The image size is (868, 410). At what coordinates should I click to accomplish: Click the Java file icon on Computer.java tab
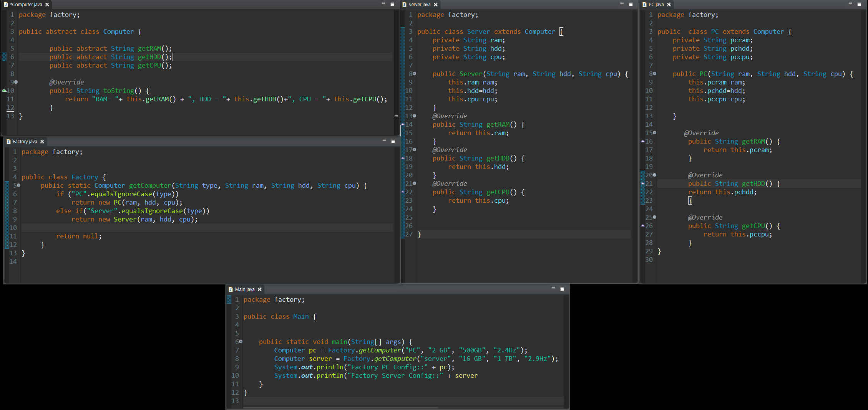click(x=6, y=5)
